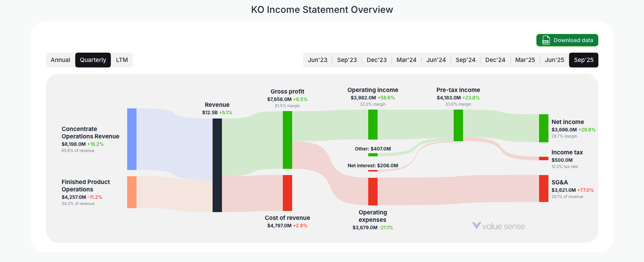Click the Net income node
Image resolution: width=644 pixels, height=262 pixels.
pyautogui.click(x=543, y=128)
